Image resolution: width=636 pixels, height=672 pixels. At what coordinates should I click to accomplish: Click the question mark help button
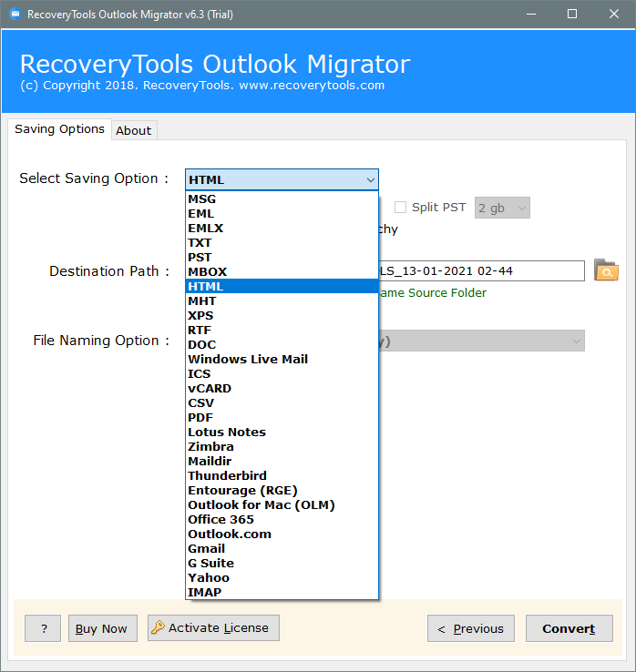click(43, 628)
